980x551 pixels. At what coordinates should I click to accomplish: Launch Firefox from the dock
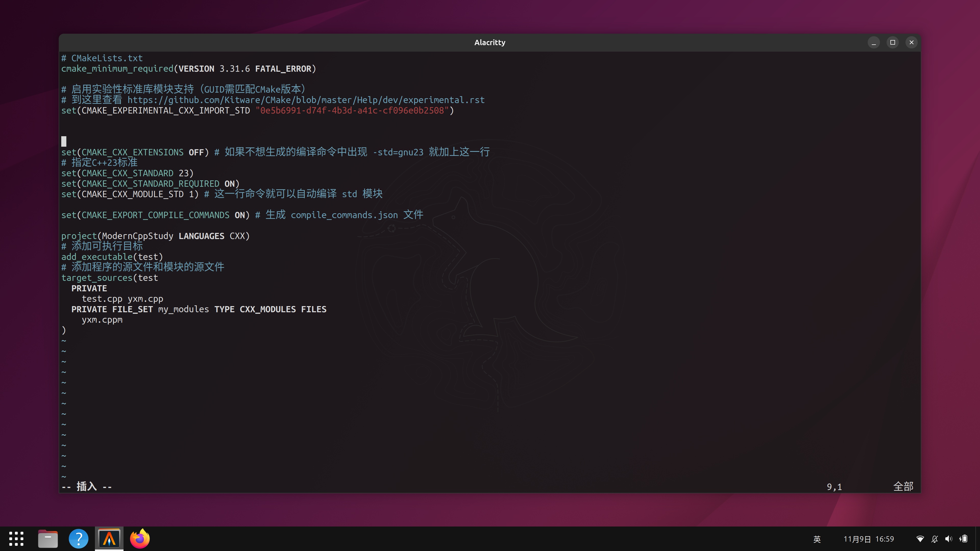click(x=140, y=539)
